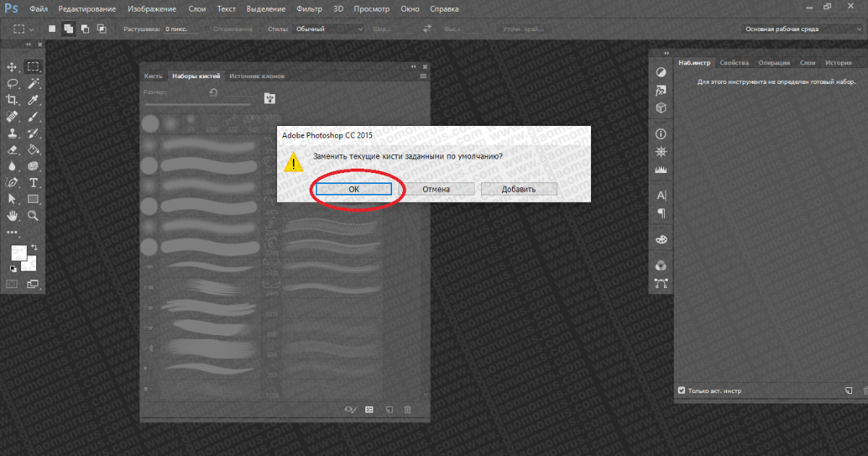Click 'Добавить' to append brushes
The height and width of the screenshot is (456, 868).
pyautogui.click(x=519, y=189)
